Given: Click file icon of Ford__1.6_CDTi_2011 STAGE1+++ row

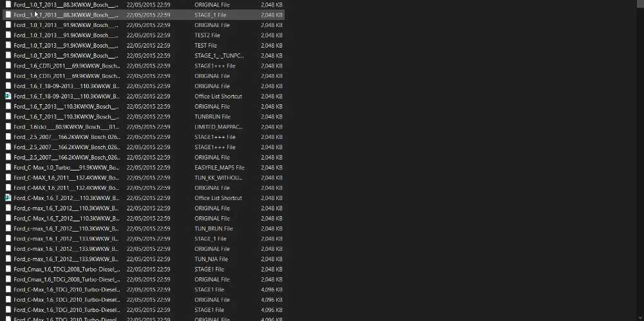Looking at the screenshot, I should coord(8,66).
